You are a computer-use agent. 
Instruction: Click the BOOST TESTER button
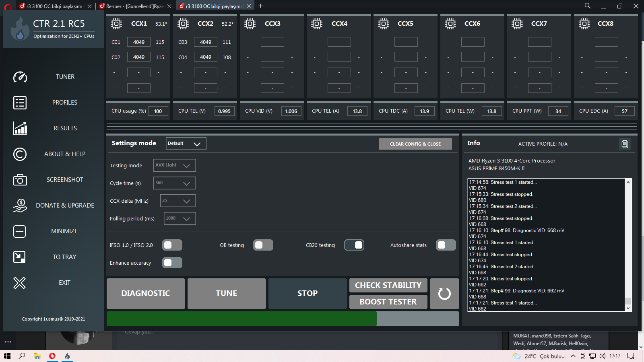click(x=388, y=302)
